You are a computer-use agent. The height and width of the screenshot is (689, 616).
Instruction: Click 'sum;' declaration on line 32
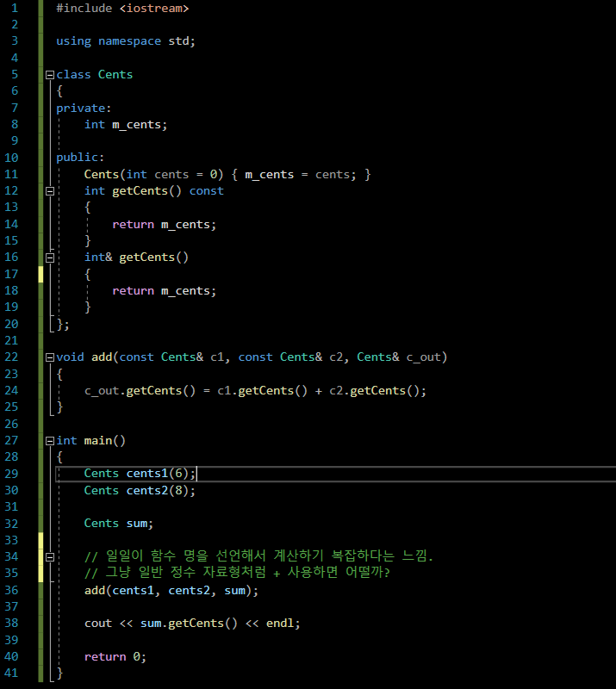[x=140, y=524]
